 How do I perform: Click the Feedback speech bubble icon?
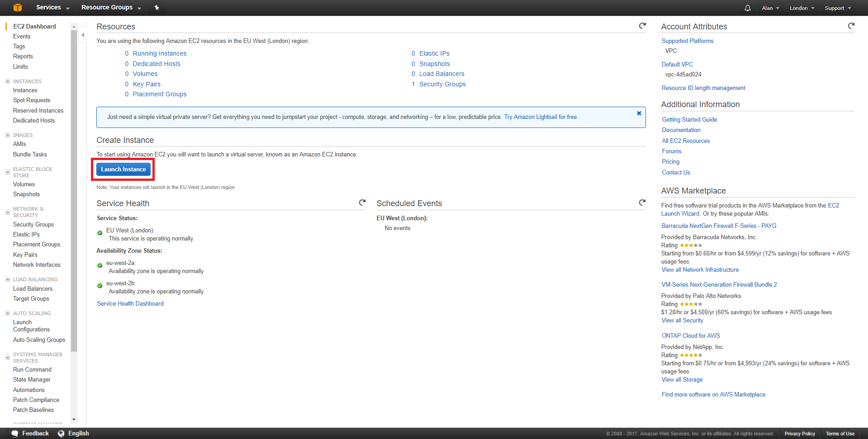click(15, 434)
